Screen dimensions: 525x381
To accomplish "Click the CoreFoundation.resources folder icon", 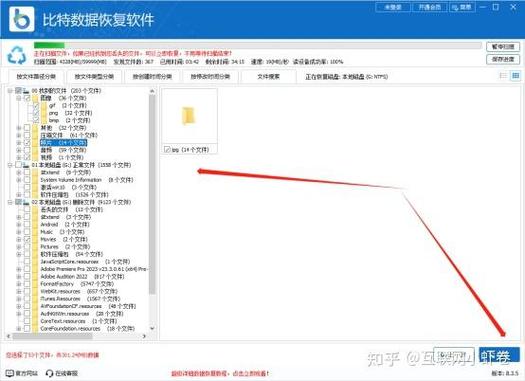I will click(x=35, y=328).
